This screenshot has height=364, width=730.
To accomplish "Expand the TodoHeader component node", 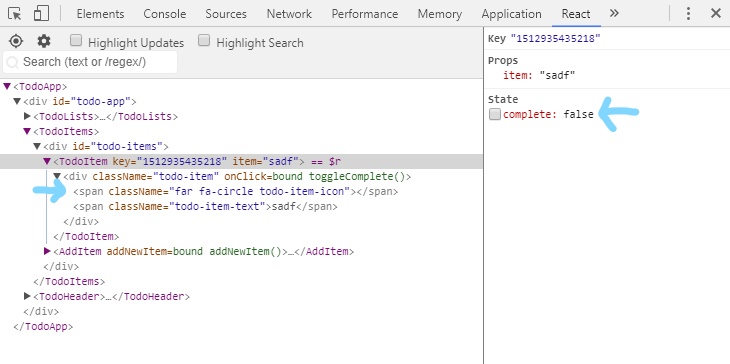I will pyautogui.click(x=27, y=297).
